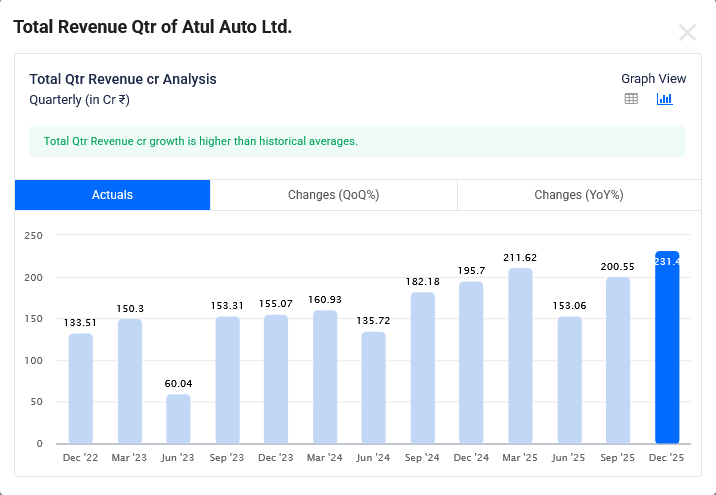716x495 pixels.
Task: Open the Actuals tab
Action: [112, 195]
